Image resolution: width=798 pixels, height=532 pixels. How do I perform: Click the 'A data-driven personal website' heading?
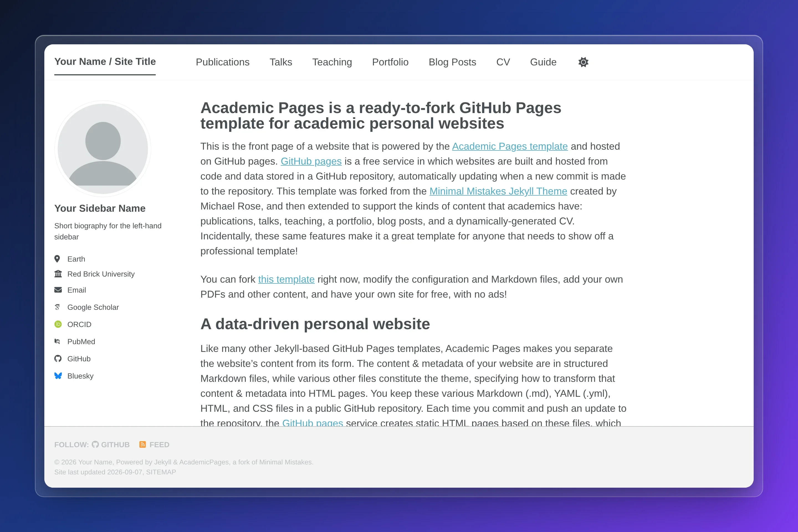tap(315, 324)
